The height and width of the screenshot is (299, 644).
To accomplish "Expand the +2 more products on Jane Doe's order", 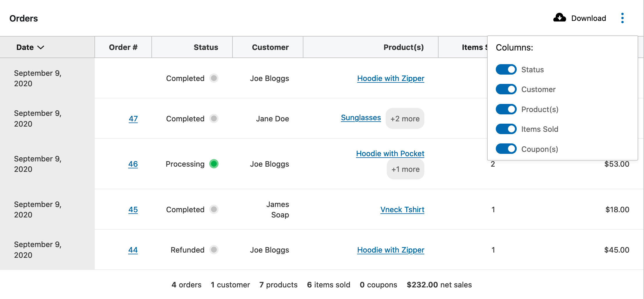I will coord(405,118).
